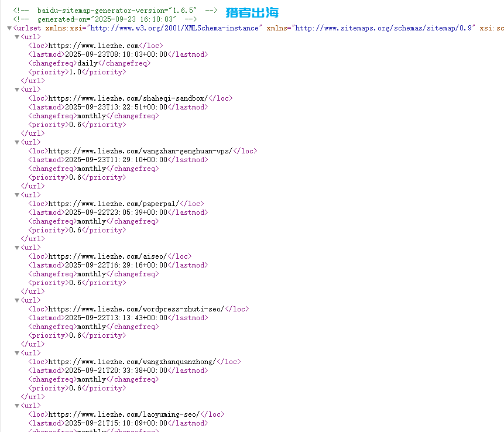Click the lastmod value 2025-09-21T20:33:38+00:00
This screenshot has height=432, width=504.
point(116,371)
